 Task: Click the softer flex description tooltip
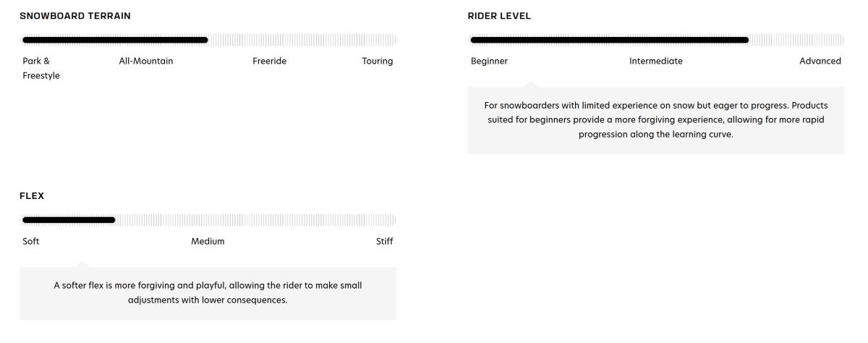click(208, 293)
